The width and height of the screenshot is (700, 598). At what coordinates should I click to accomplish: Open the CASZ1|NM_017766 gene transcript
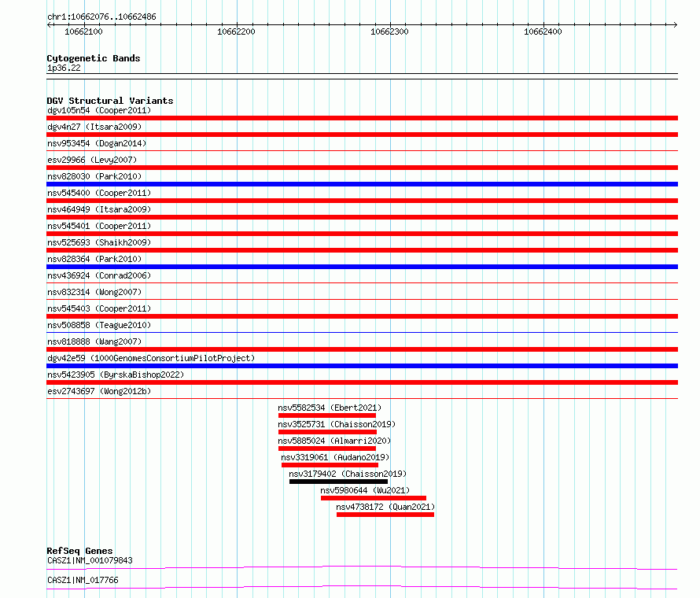[x=83, y=580]
